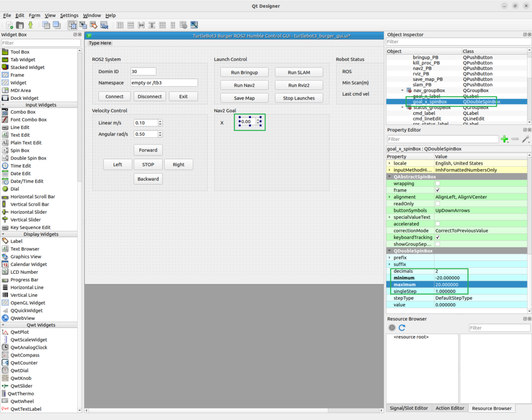Switch to Edit Buddies mode icon
This screenshot has height=420, width=532.
pyautogui.click(x=94, y=25)
